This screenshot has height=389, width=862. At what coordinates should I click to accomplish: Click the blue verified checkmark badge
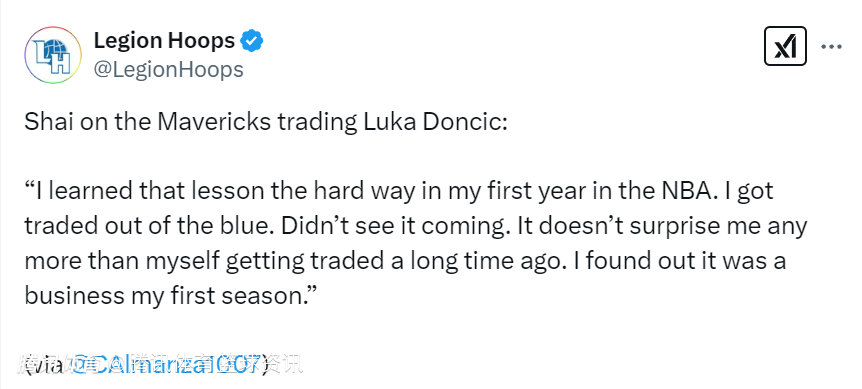coord(252,41)
